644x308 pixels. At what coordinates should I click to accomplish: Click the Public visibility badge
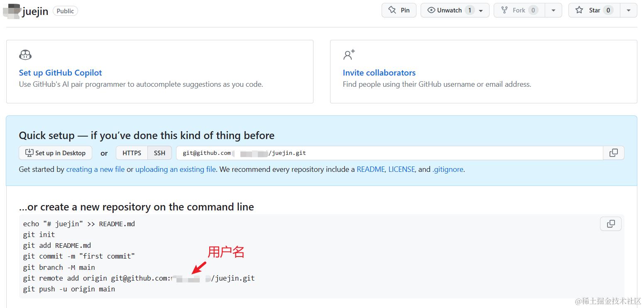point(65,11)
